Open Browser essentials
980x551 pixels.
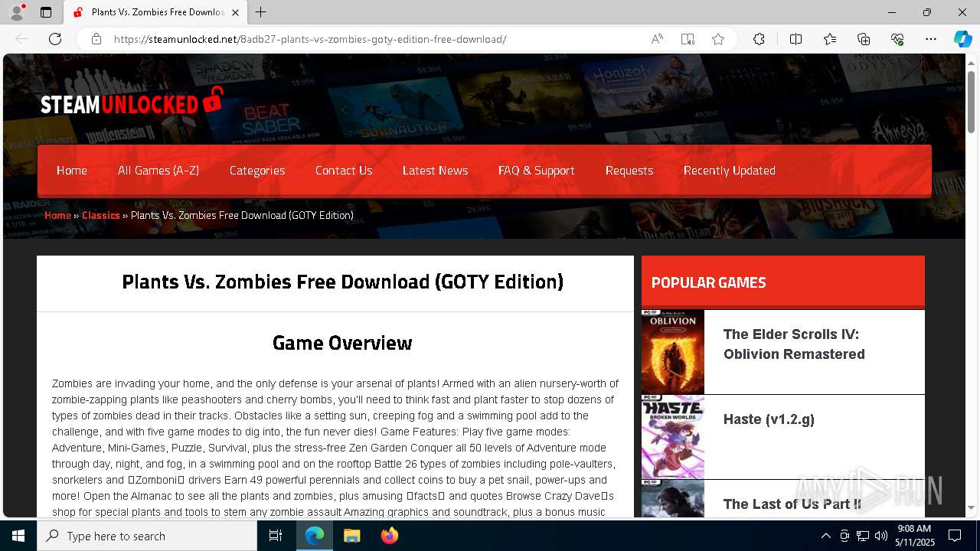897,39
